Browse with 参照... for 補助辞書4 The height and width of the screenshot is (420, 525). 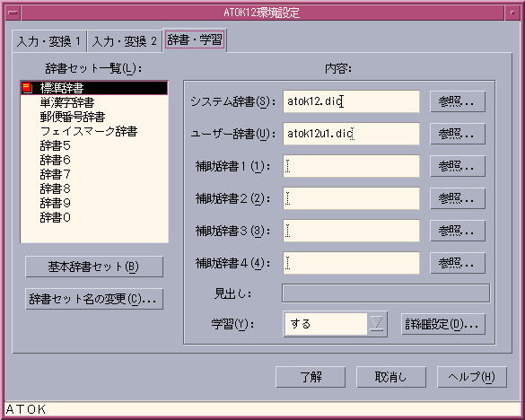pyautogui.click(x=458, y=263)
